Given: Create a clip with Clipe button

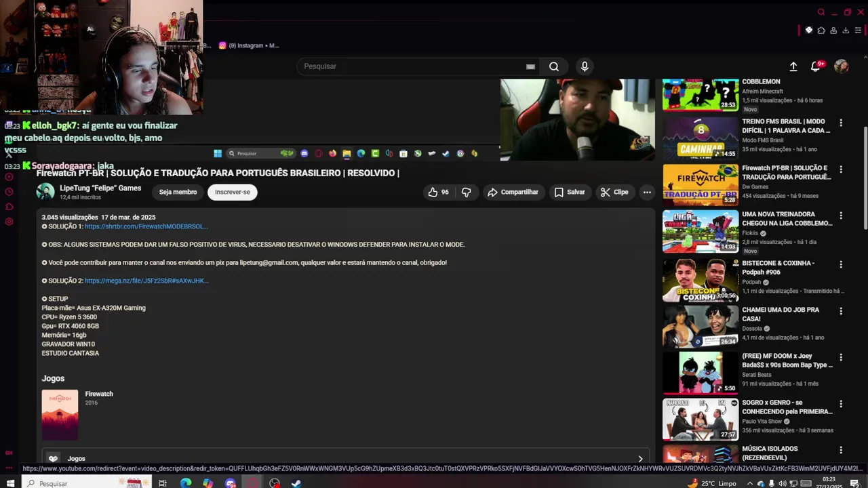Looking at the screenshot, I should (614, 192).
